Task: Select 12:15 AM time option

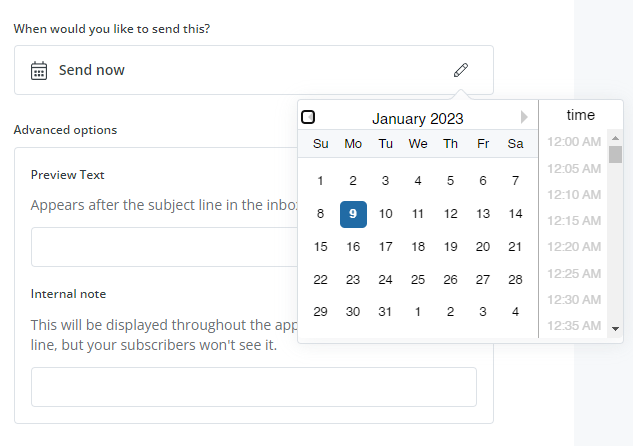Action: 574,221
